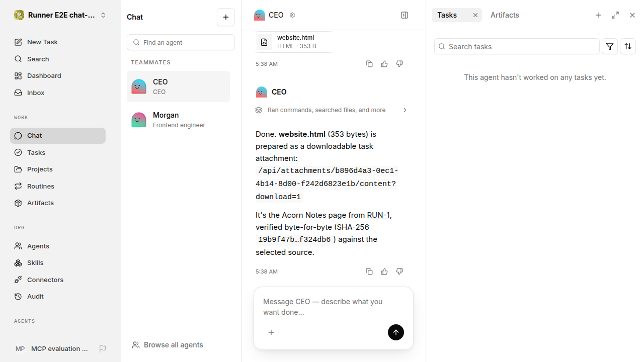Focus the Message CEO input box
The image size is (644, 362).
(333, 307)
